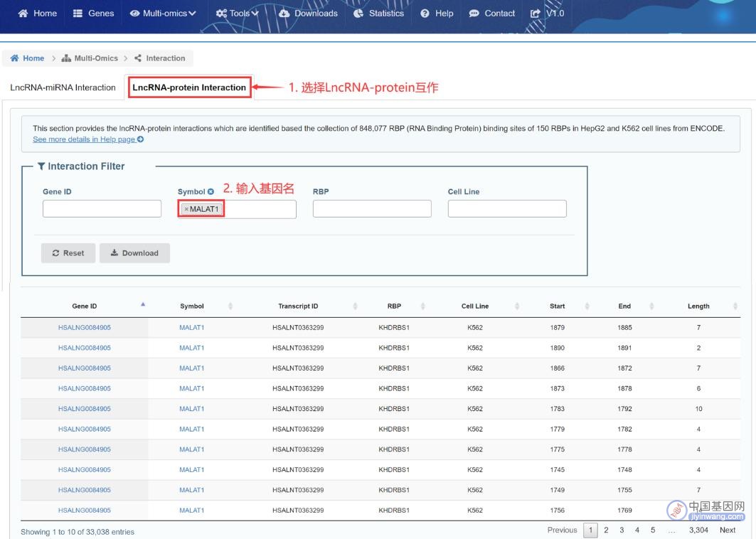Viewport: 756px width, 539px height.
Task: Click the question mark icon beside Help
Action: pyautogui.click(x=425, y=14)
